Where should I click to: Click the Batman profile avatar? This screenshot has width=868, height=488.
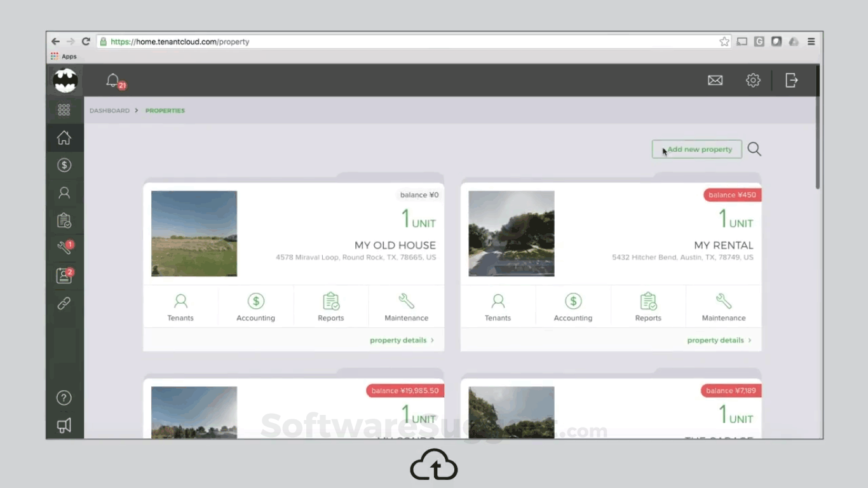(x=65, y=81)
